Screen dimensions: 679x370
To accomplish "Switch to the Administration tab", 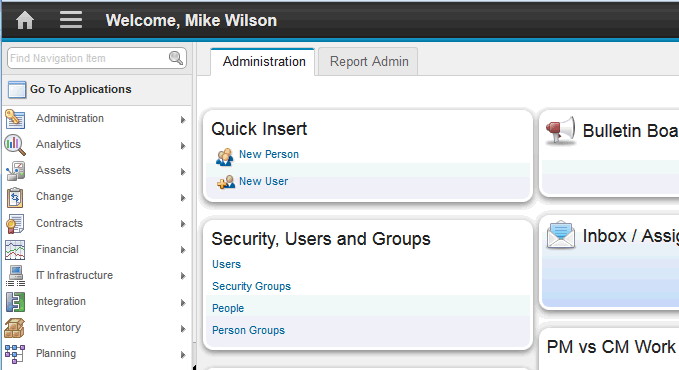I will (x=264, y=62).
